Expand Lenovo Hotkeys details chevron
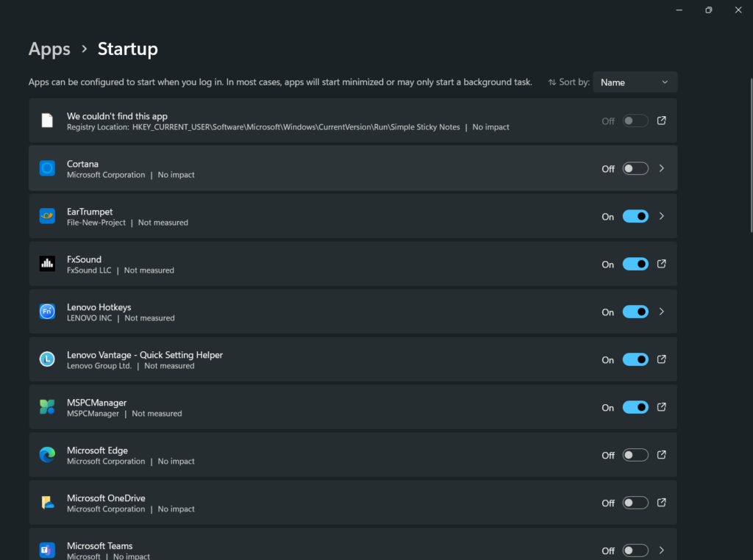 pyautogui.click(x=661, y=312)
